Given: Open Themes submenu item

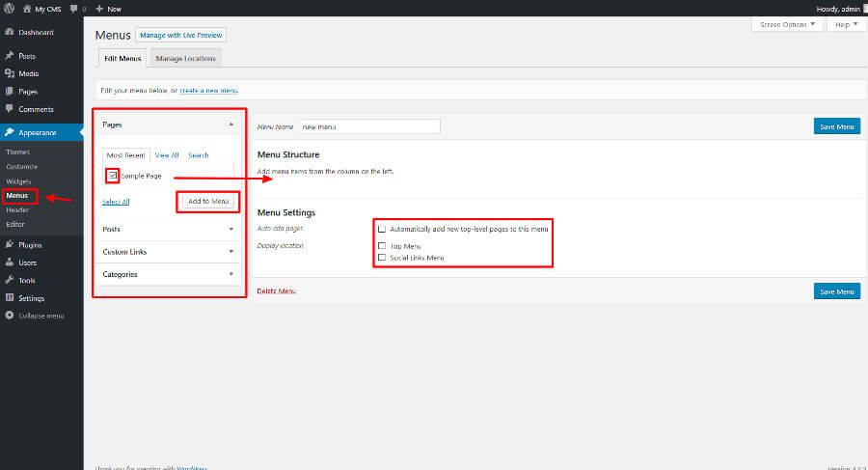Looking at the screenshot, I should [x=17, y=152].
